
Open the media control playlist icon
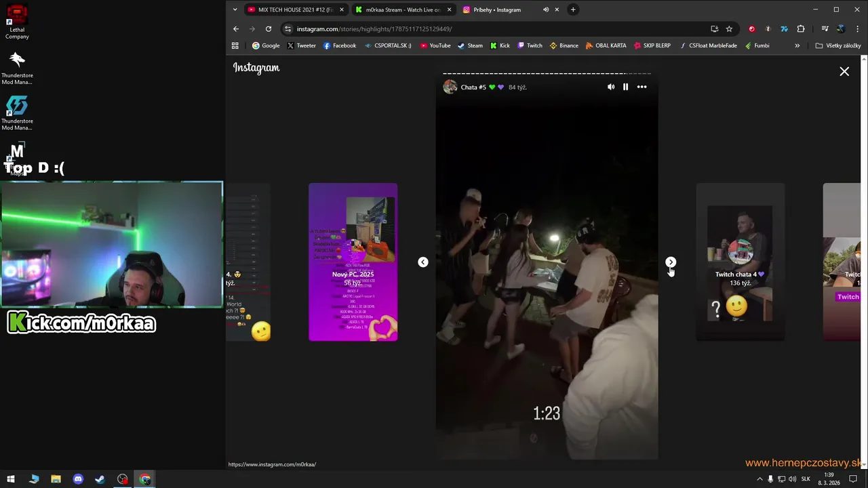(825, 28)
